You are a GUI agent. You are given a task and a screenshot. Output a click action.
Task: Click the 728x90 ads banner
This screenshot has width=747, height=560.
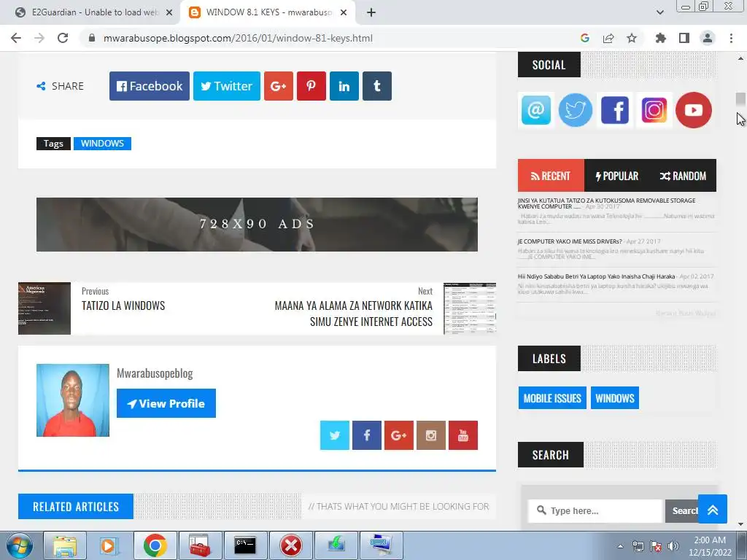(x=257, y=225)
